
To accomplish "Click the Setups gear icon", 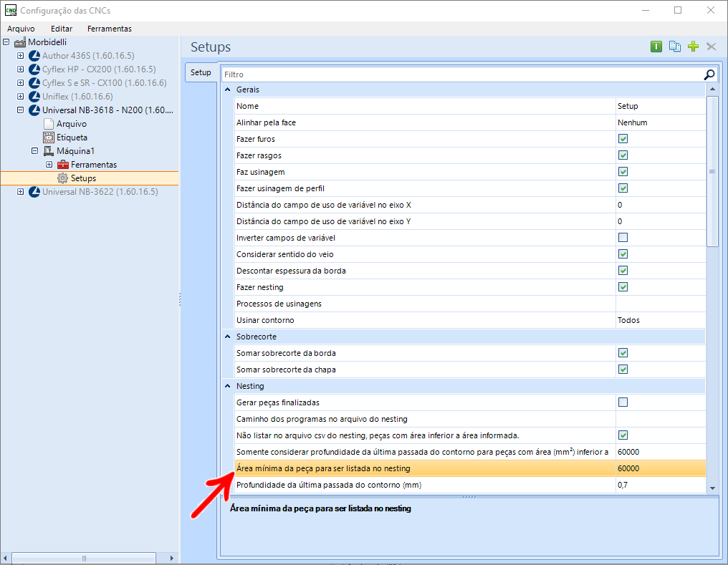I will click(x=62, y=178).
